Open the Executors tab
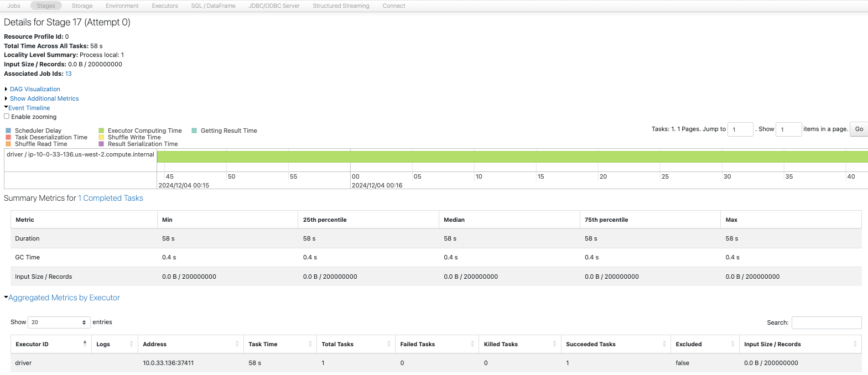 click(165, 6)
